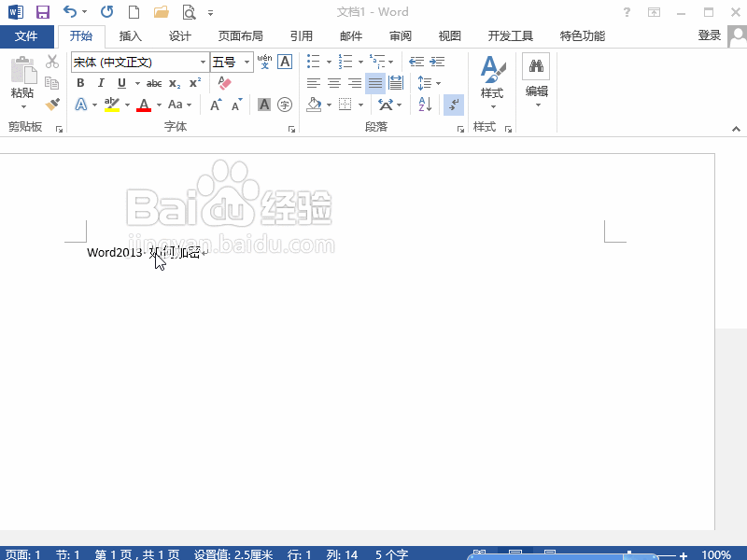Launch the 字体 font dialog

291,129
